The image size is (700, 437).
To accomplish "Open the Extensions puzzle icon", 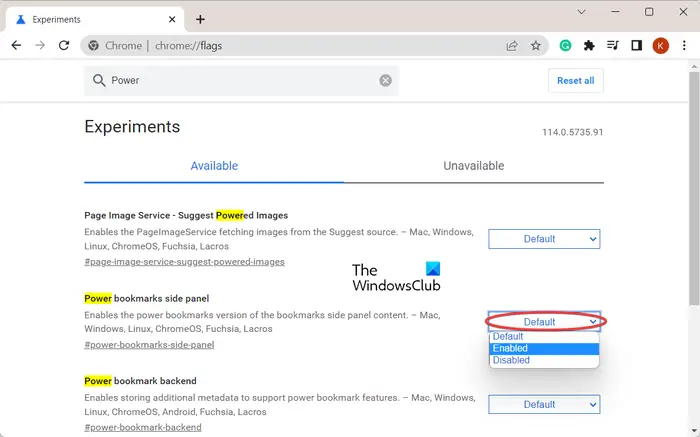I will [x=589, y=46].
